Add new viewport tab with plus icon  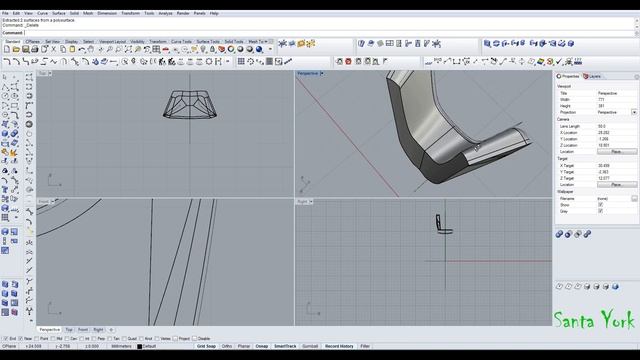coord(111,329)
